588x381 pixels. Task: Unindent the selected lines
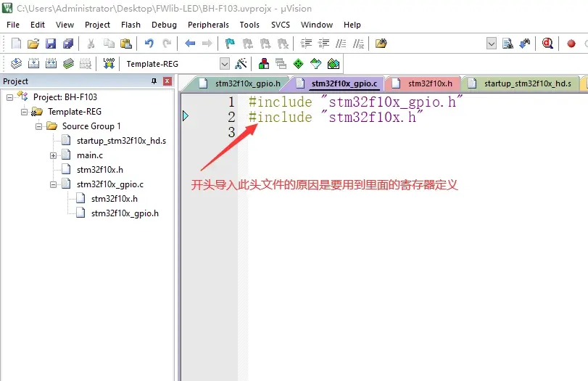pyautogui.click(x=323, y=44)
